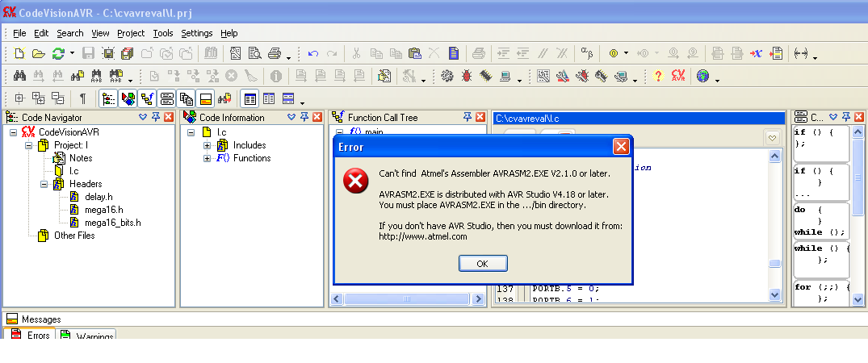Close the Error dialog with red X
The height and width of the screenshot is (363, 868).
click(621, 147)
